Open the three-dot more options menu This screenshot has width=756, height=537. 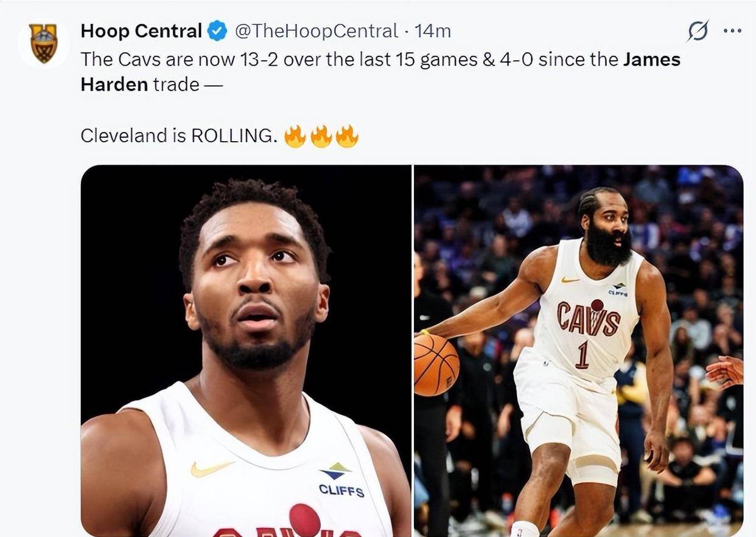point(732,30)
